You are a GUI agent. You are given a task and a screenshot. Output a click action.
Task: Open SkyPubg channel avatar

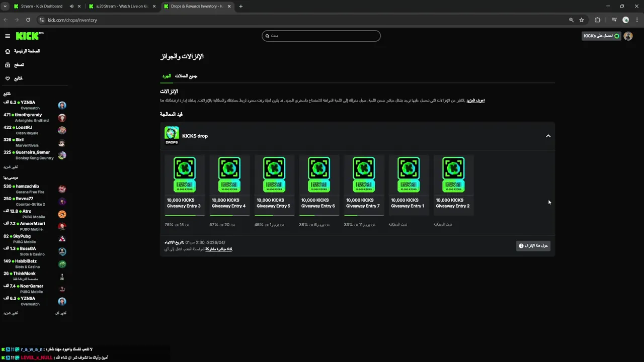62,239
